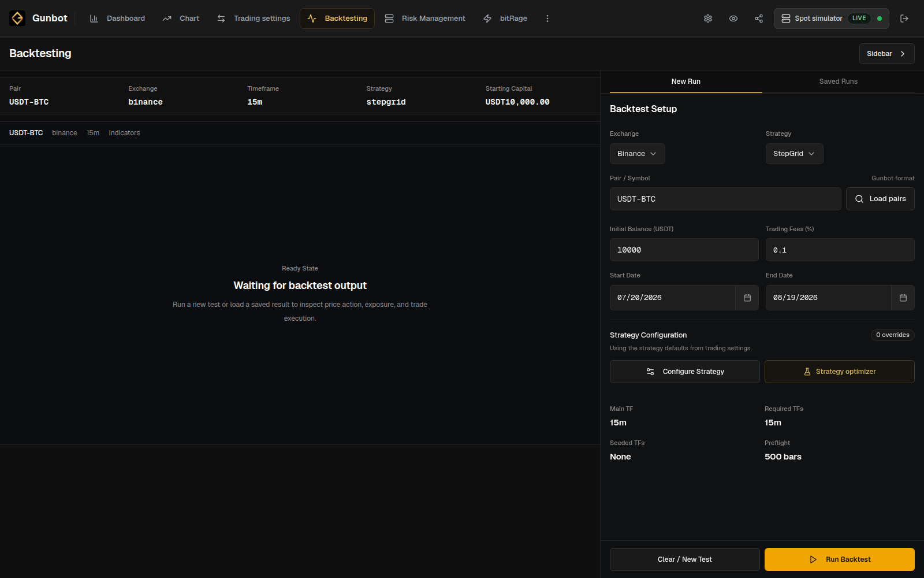
Task: Click the 0 overrides badge
Action: (x=893, y=335)
